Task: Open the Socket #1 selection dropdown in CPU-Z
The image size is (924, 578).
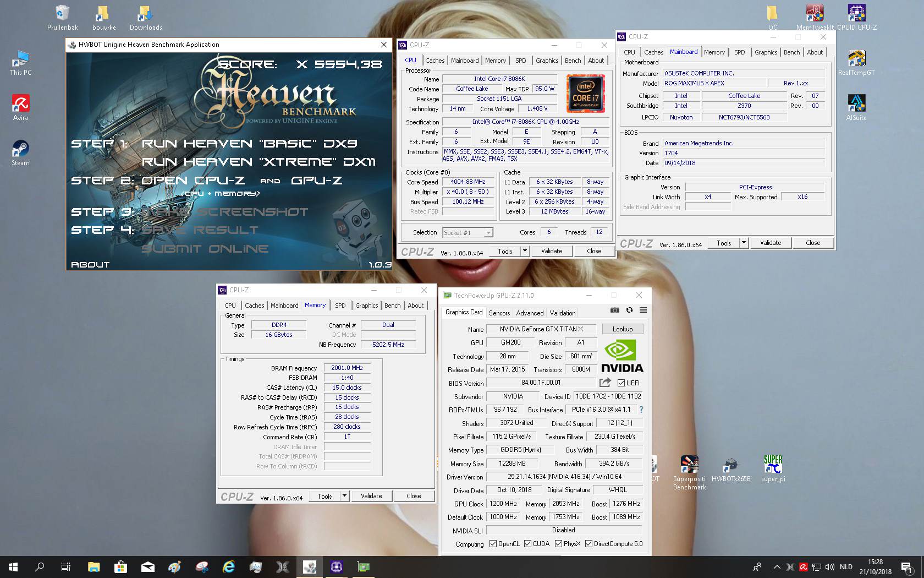Action: click(x=468, y=232)
